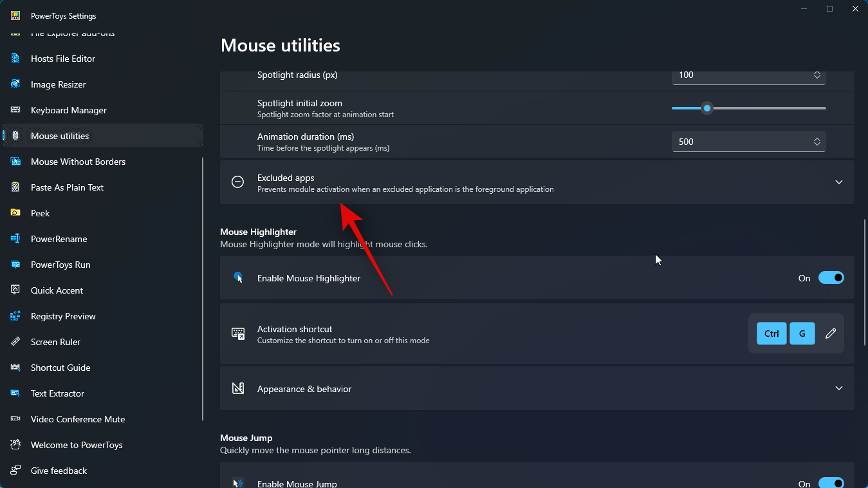The width and height of the screenshot is (868, 488).
Task: Adjust the Spotlight initial zoom slider
Action: (749, 108)
